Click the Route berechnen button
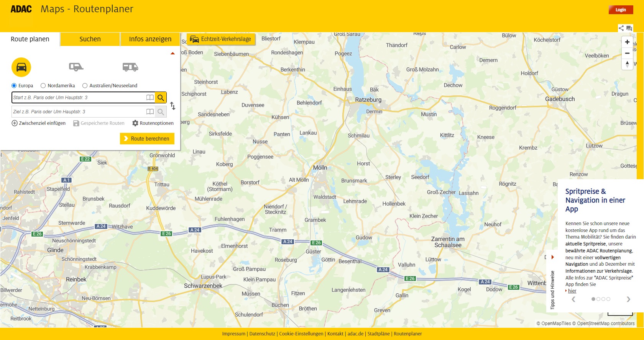 click(147, 139)
